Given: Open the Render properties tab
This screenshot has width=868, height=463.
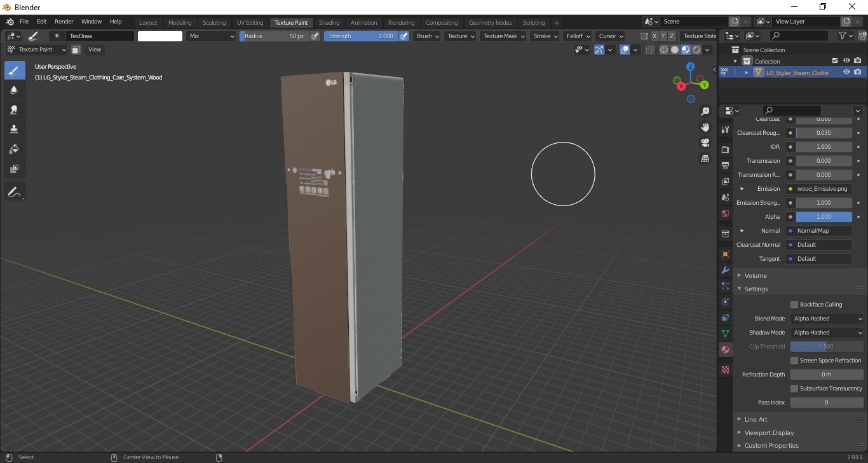Looking at the screenshot, I should pos(725,149).
